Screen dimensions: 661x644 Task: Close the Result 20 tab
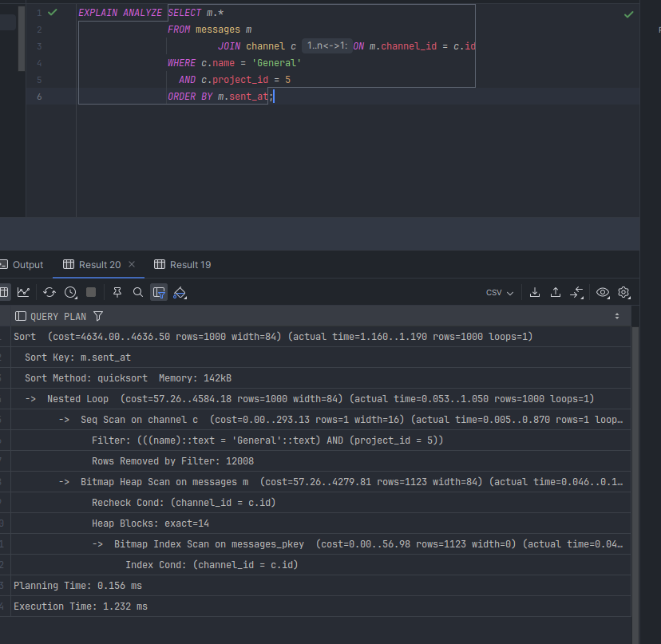coord(132,265)
